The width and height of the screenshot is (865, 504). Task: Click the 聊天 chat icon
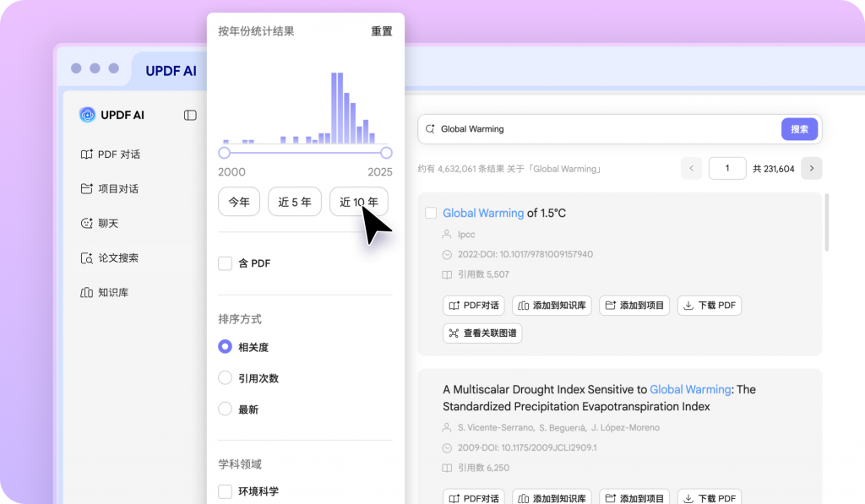pyautogui.click(x=86, y=224)
